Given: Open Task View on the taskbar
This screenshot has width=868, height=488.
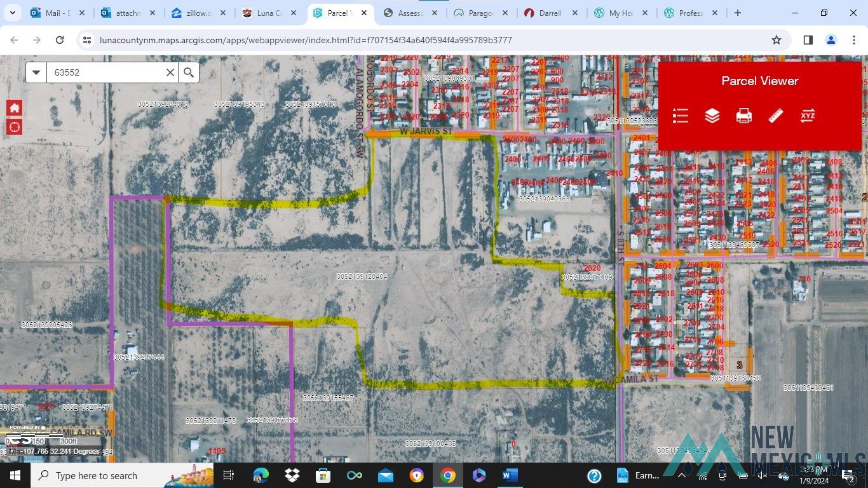Looking at the screenshot, I should (229, 475).
